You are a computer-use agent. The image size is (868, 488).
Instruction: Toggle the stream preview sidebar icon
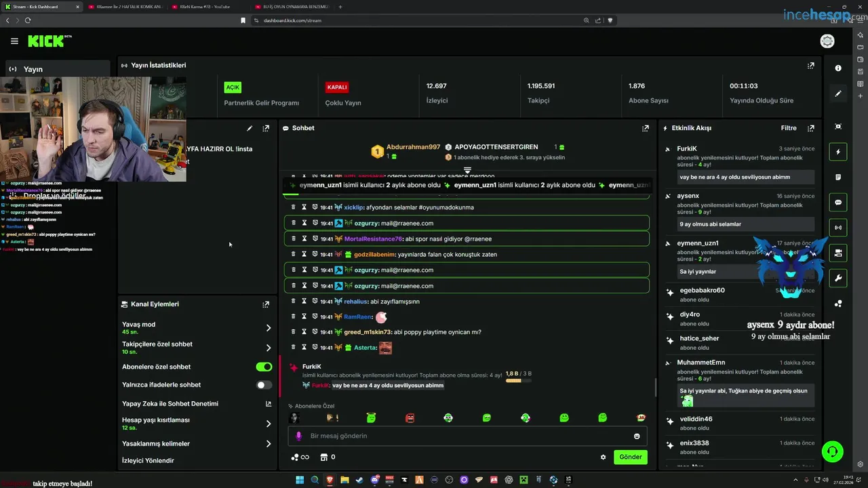click(838, 127)
